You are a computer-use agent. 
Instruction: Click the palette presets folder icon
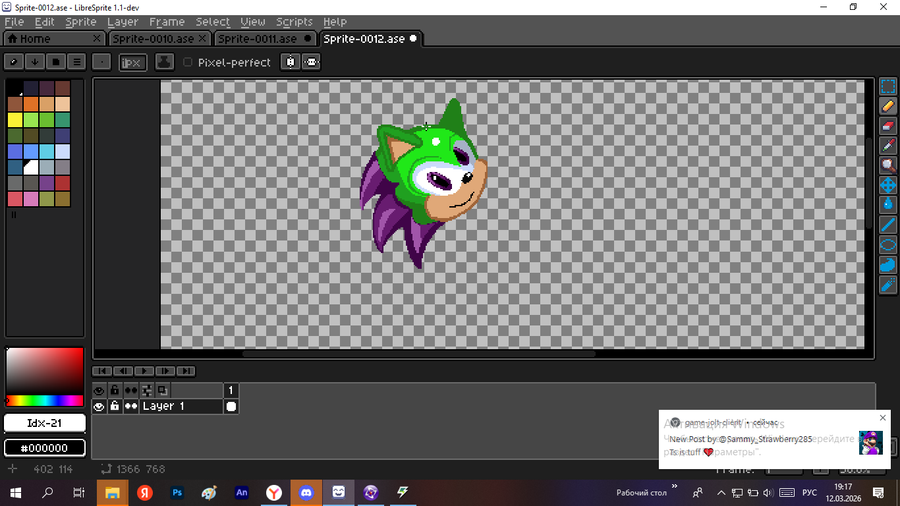[x=56, y=61]
